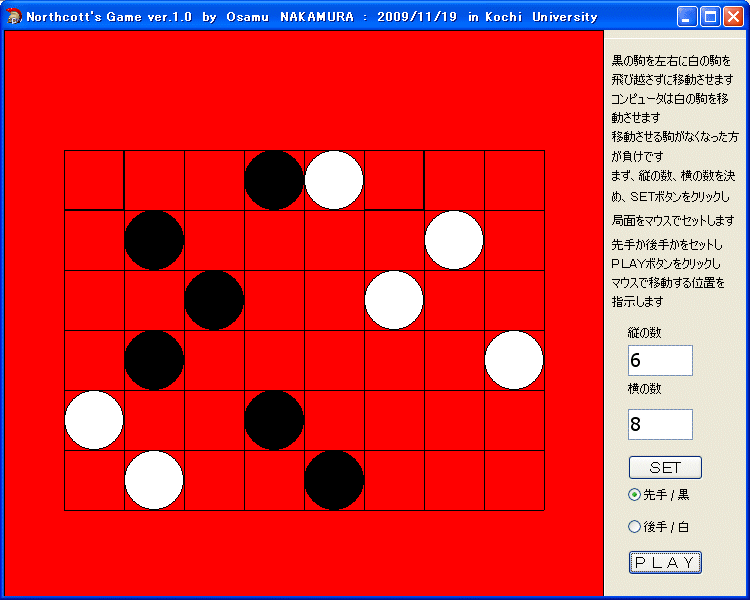Click the white piece in the top row
This screenshot has height=600, width=750.
334,180
